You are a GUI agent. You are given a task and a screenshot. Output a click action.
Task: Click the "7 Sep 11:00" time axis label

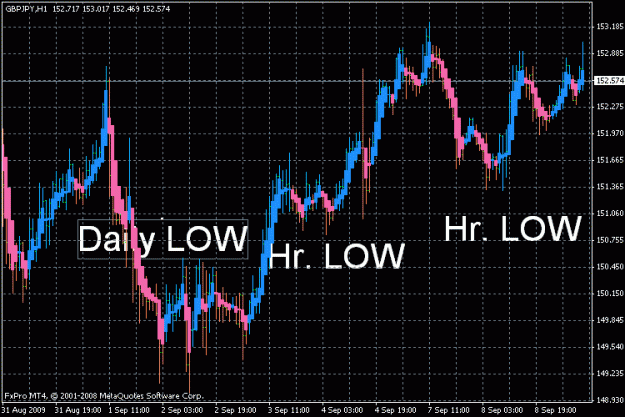449,410
